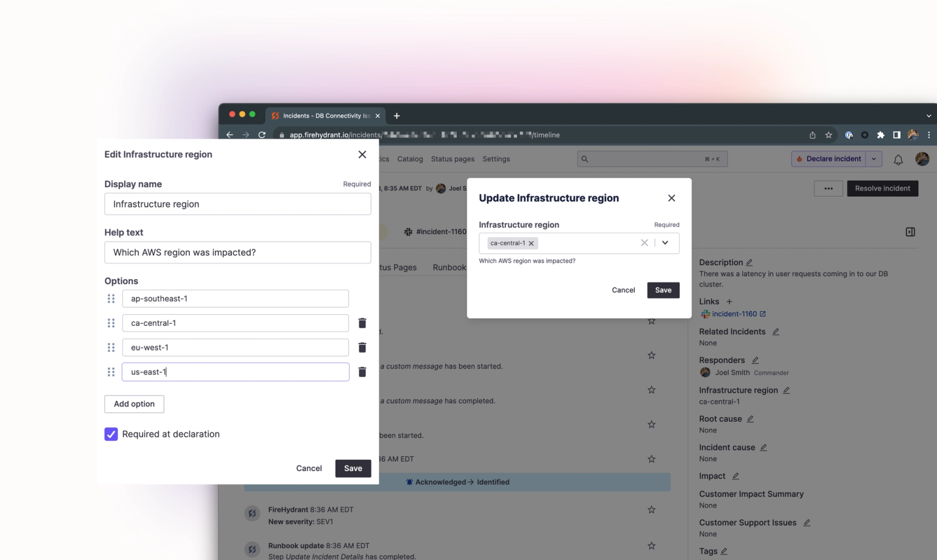This screenshot has height=560, width=937.
Task: Grab the drag handle for us-east-1
Action: [x=111, y=372]
